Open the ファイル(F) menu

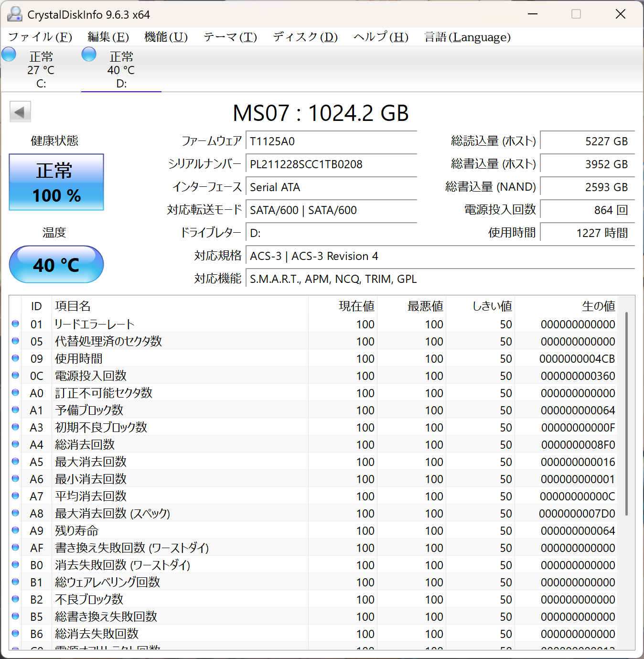click(x=40, y=37)
